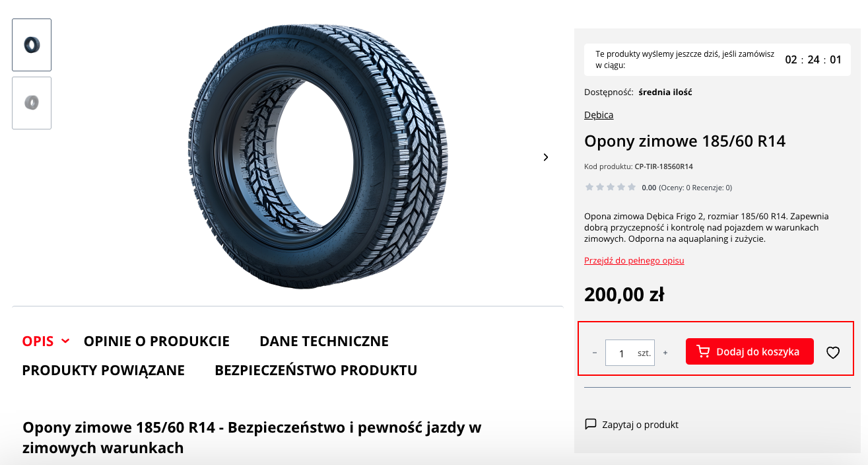Switch to the OPIS tab
This screenshot has width=868, height=465.
(x=38, y=341)
